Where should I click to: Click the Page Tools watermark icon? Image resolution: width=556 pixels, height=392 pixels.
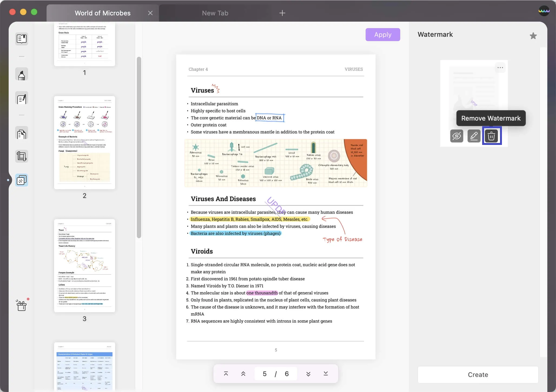click(22, 180)
